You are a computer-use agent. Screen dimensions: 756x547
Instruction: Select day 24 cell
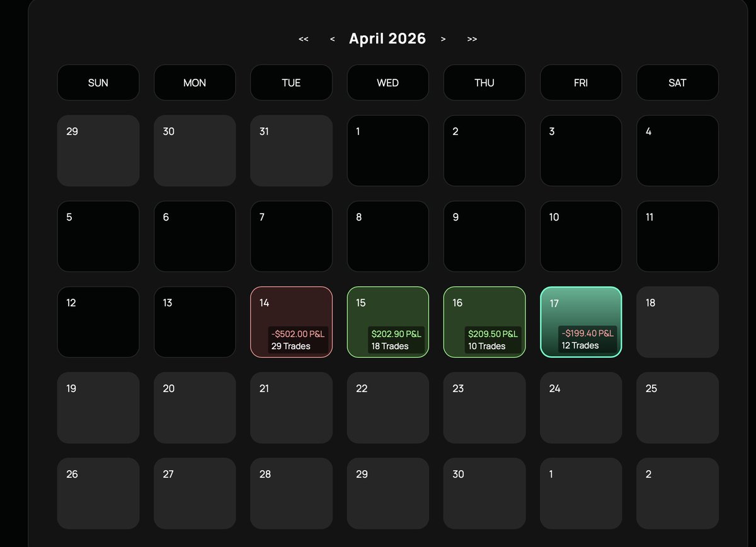[x=581, y=408]
